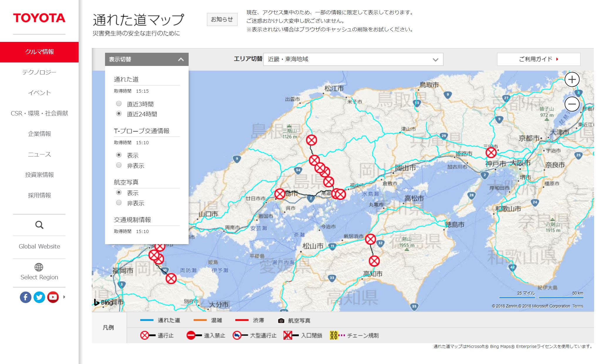612x364 pixels.
Task: Click the map zoom in plus button
Action: click(x=572, y=79)
